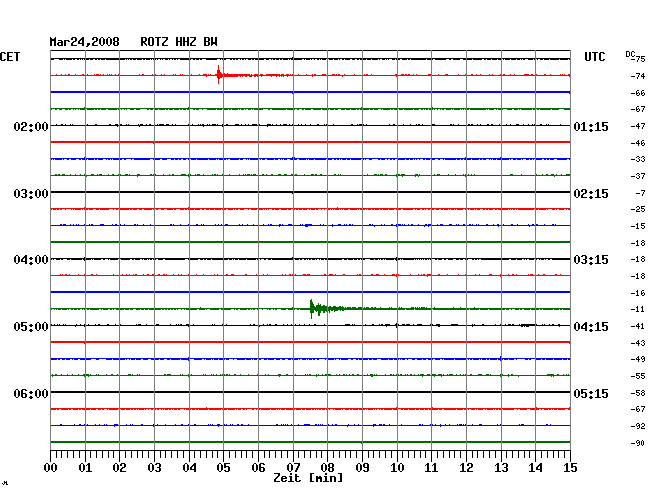Click the DC offset value -74
The width and height of the screenshot is (650, 494).
(638, 76)
